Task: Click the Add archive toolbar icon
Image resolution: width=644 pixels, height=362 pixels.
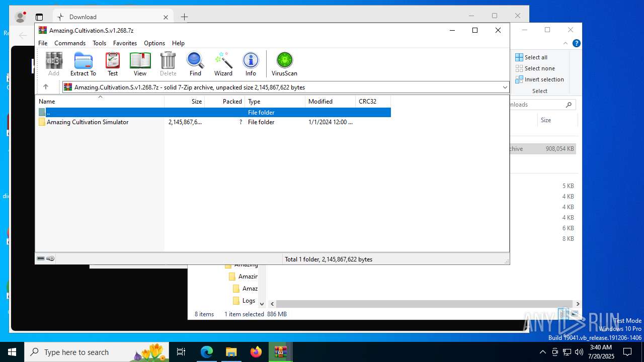Action: [x=54, y=64]
